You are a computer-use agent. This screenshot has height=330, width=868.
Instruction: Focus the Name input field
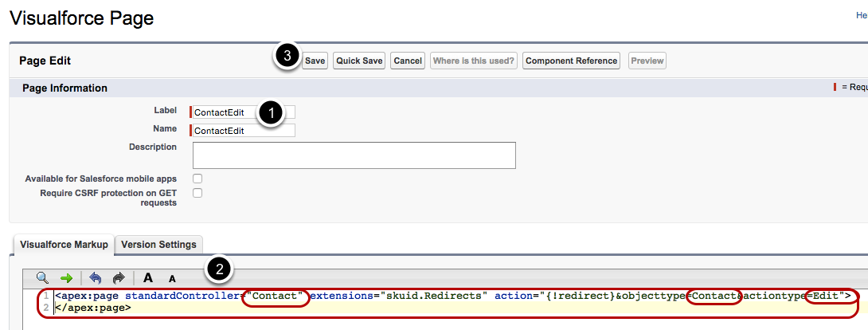pyautogui.click(x=242, y=130)
